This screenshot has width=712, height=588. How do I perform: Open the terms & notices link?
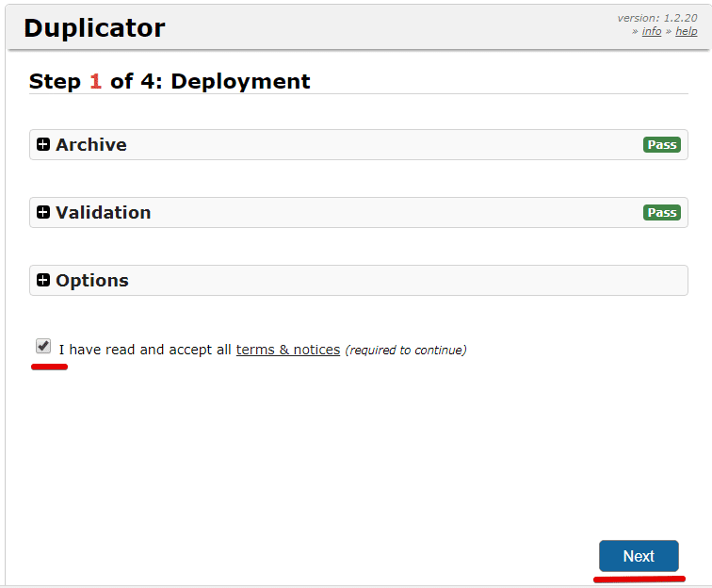288,350
